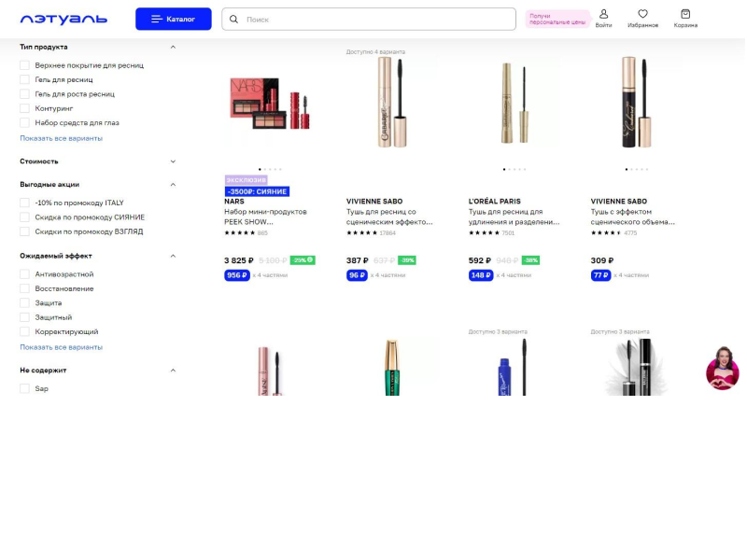Open the Летуаль logo home page

pyautogui.click(x=63, y=19)
